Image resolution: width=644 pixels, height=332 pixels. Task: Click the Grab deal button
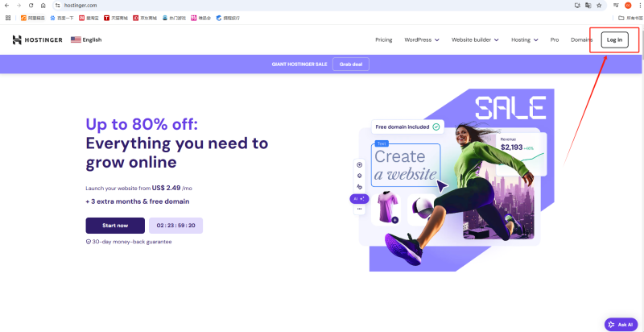click(351, 64)
